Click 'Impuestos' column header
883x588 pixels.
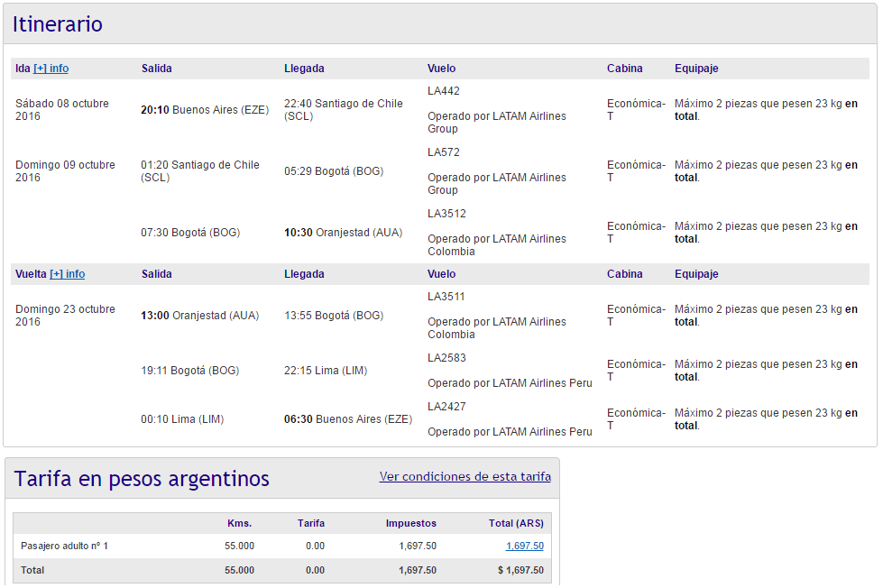pos(411,523)
